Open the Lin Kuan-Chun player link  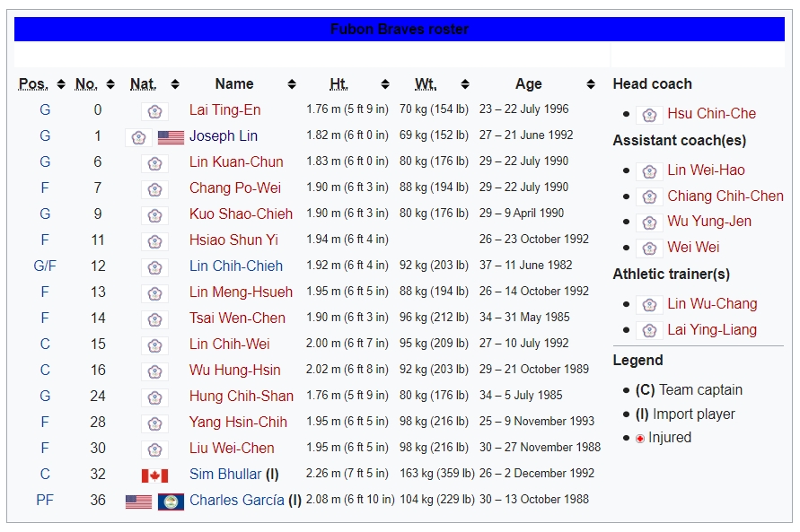click(x=236, y=162)
